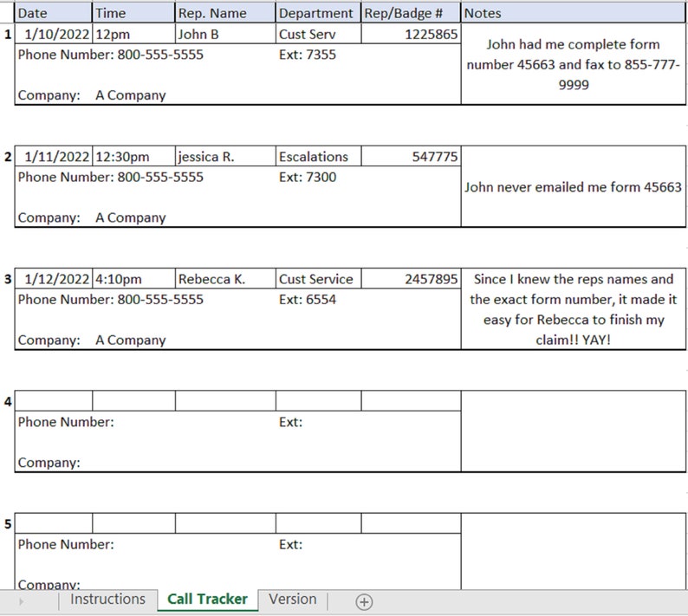Viewport: 688px width, 616px height.
Task: Select the cell containing John B
Action: (x=225, y=34)
